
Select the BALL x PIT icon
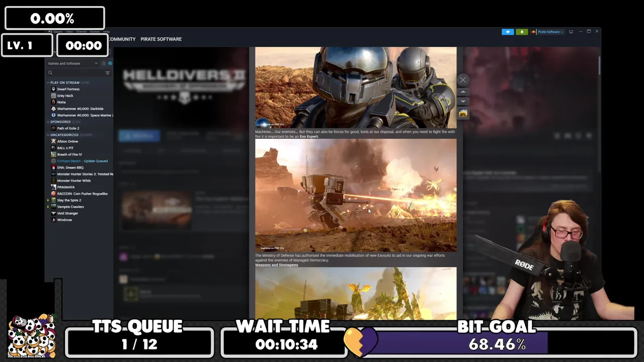click(x=53, y=148)
